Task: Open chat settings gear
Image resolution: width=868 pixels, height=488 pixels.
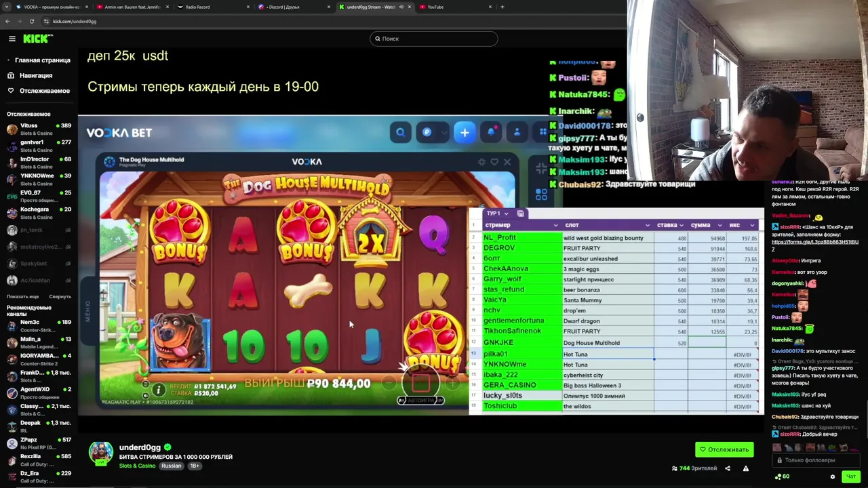Action: 833,476
